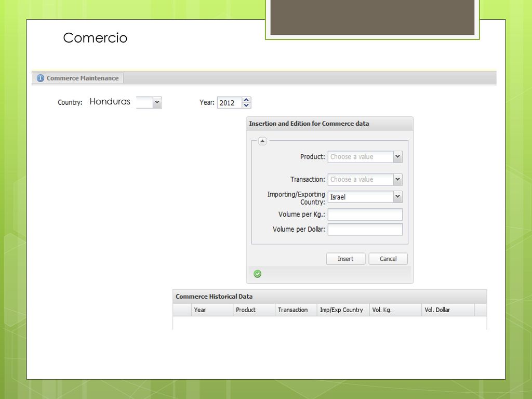This screenshot has height=399, width=532.
Task: Sort by the Year column header
Action: pos(212,310)
